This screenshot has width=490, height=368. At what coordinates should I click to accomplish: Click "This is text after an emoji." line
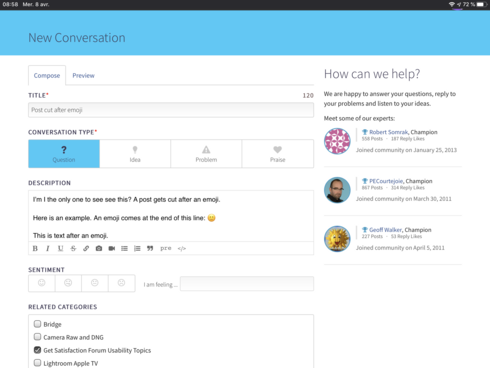click(70, 235)
